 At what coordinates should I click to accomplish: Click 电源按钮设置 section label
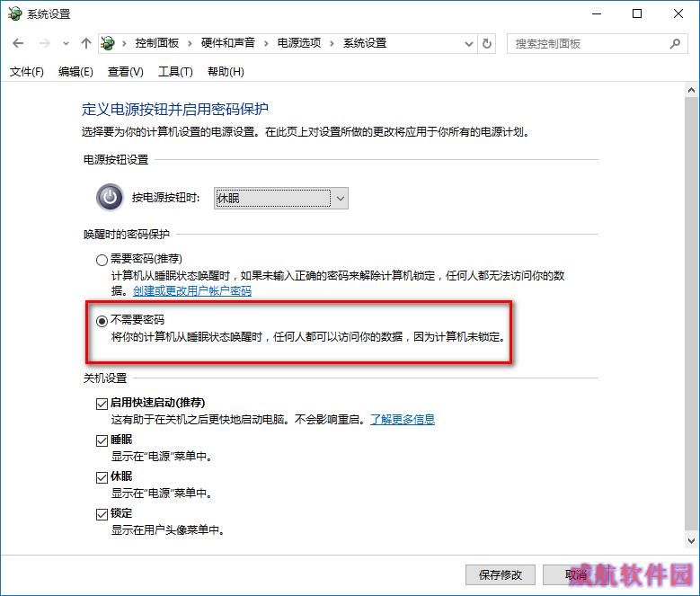coord(116,159)
